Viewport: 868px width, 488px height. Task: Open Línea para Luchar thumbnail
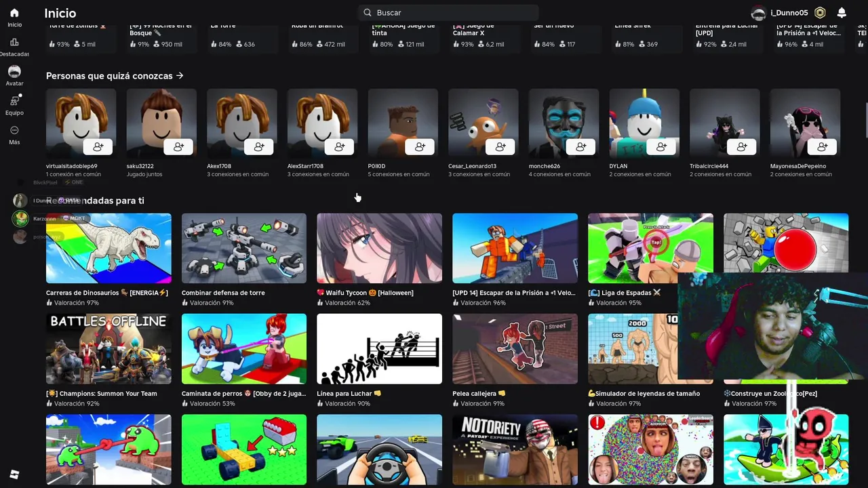coord(379,348)
